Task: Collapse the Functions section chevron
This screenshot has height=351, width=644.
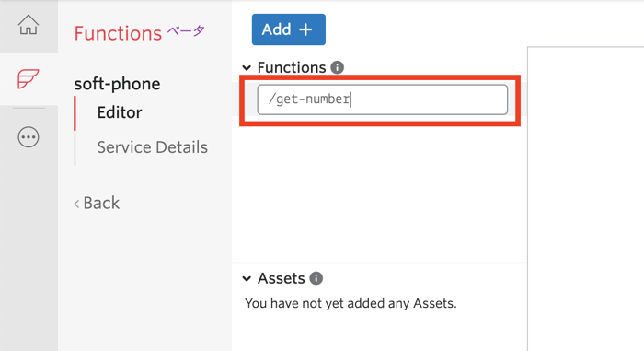Action: (x=247, y=68)
